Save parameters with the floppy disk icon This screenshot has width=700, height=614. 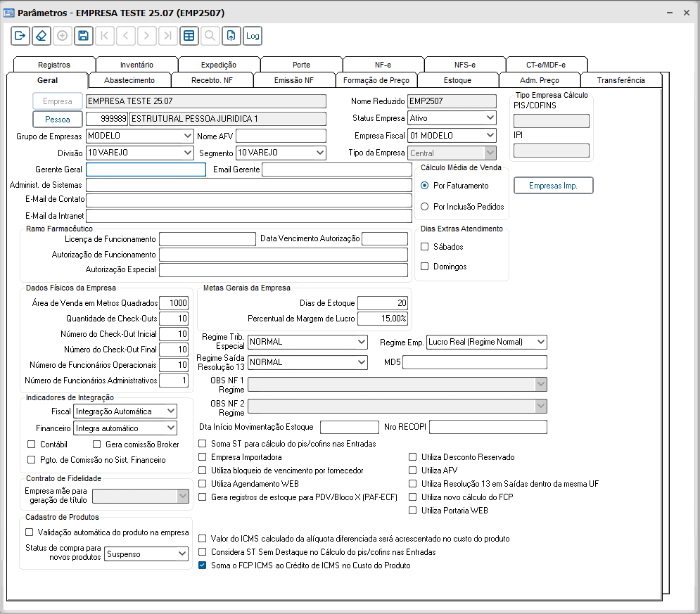[83, 36]
